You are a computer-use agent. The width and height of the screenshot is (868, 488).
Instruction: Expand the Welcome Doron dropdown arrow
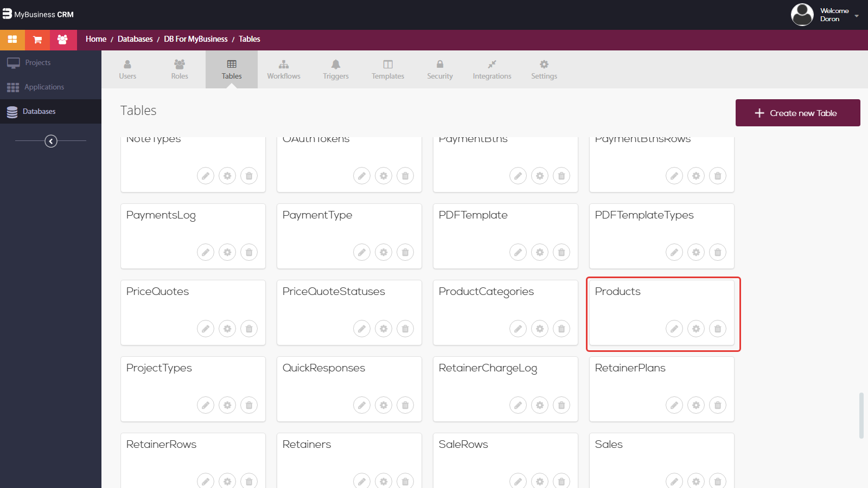click(x=857, y=16)
